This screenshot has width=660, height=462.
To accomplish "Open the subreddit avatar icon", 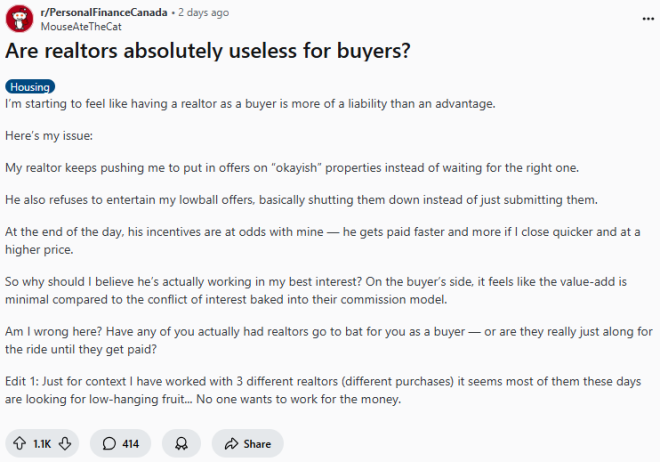I will click(17, 19).
